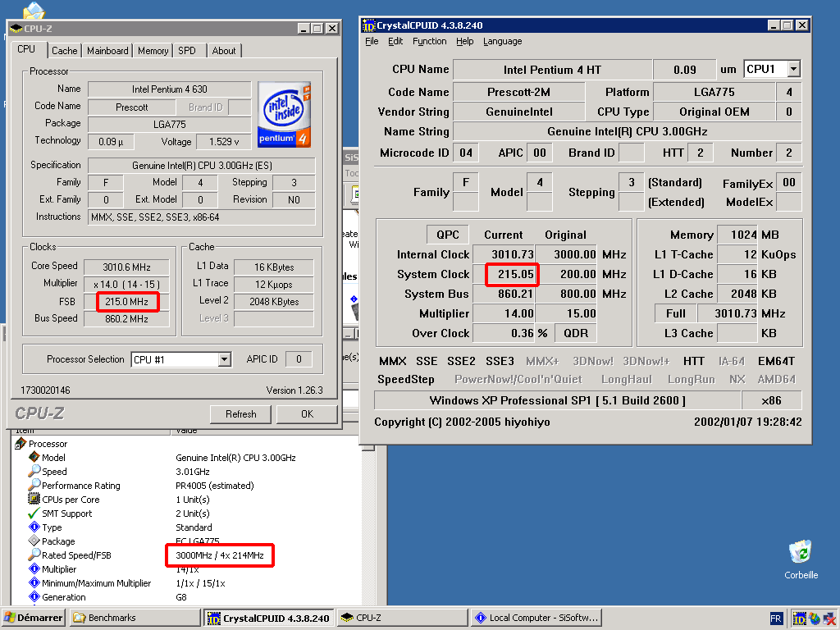The height and width of the screenshot is (630, 840).
Task: Click the Multiplier x 14.0 field in CPU-Z
Action: (127, 284)
